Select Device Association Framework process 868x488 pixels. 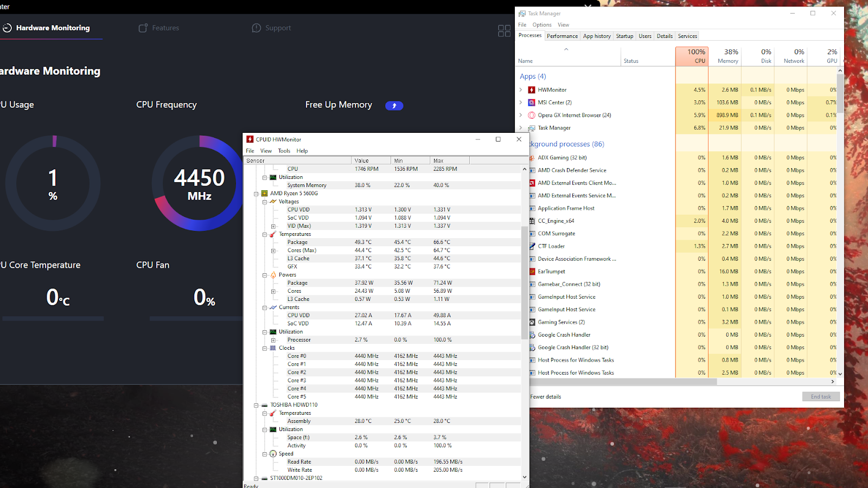(x=684, y=259)
